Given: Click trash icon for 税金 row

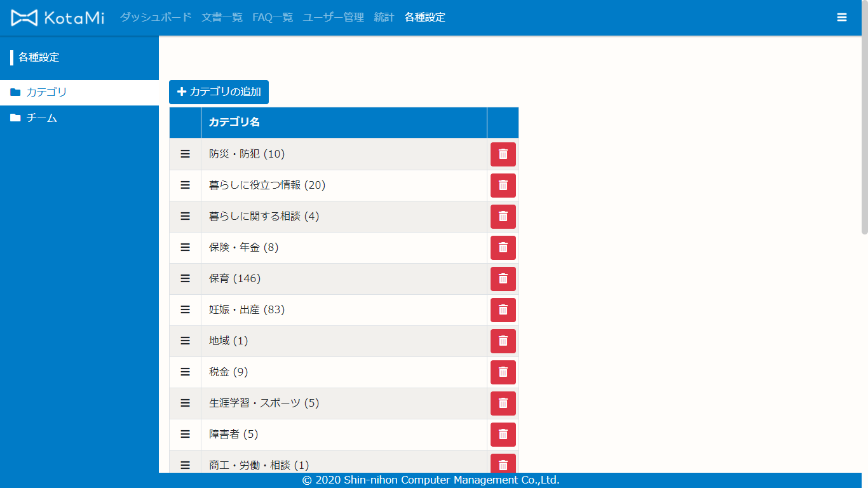Looking at the screenshot, I should click(x=503, y=372).
